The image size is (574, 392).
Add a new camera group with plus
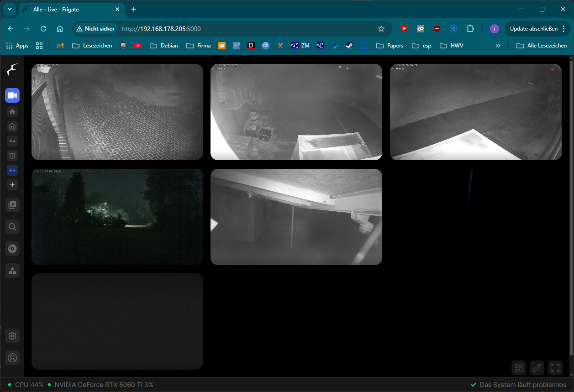pos(12,185)
